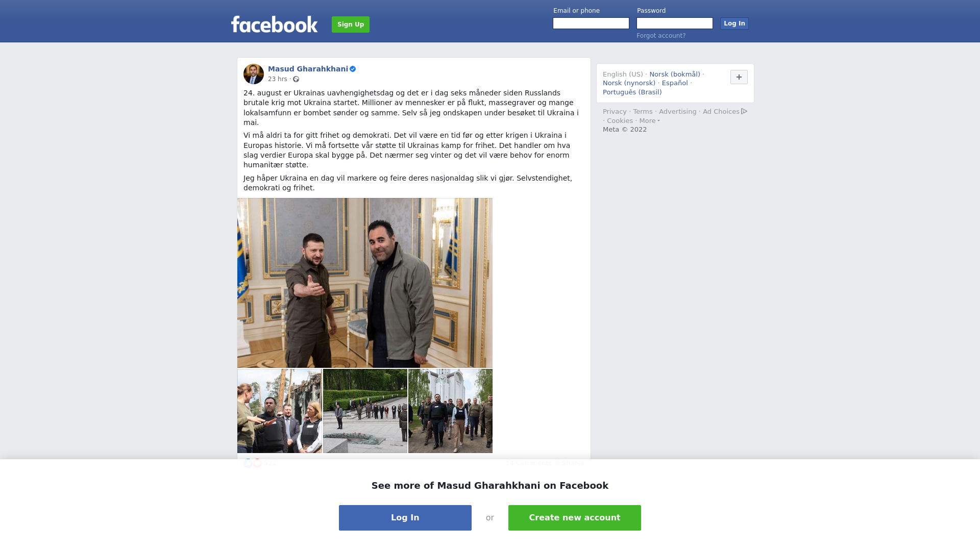Open the Privacy footer link

pyautogui.click(x=615, y=112)
